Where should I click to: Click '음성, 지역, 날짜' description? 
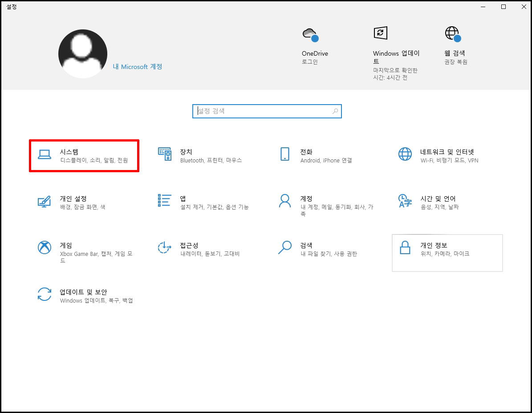(439, 207)
